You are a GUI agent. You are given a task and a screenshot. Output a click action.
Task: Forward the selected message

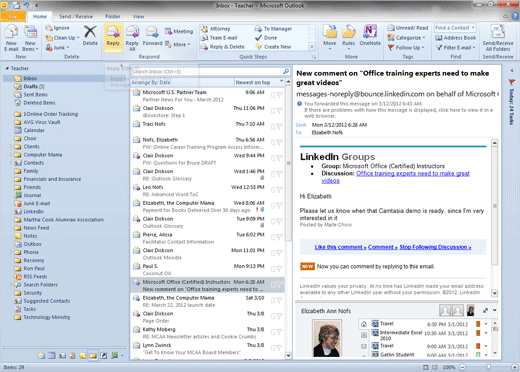click(152, 36)
